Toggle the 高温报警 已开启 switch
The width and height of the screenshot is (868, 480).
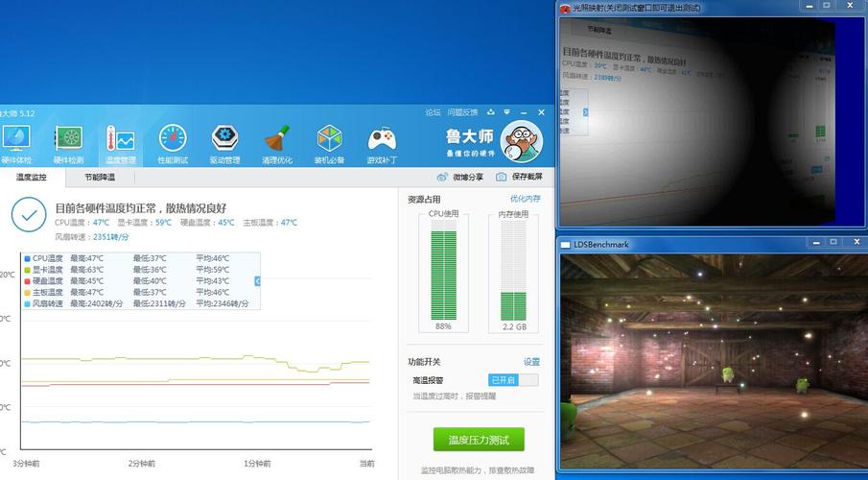coord(513,380)
